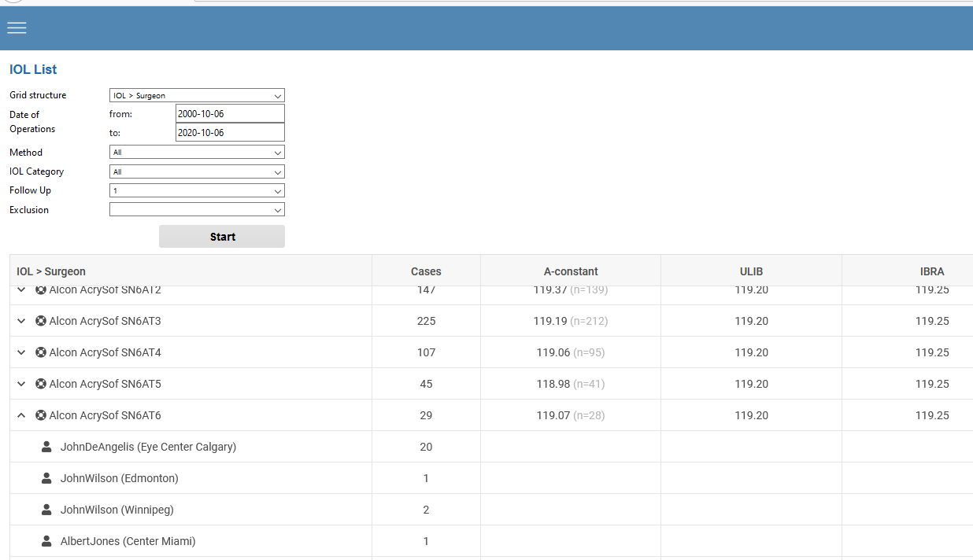Screen dimensions: 973x560
Task: Click person icon next to JohnDeAngelis
Action: point(46,447)
